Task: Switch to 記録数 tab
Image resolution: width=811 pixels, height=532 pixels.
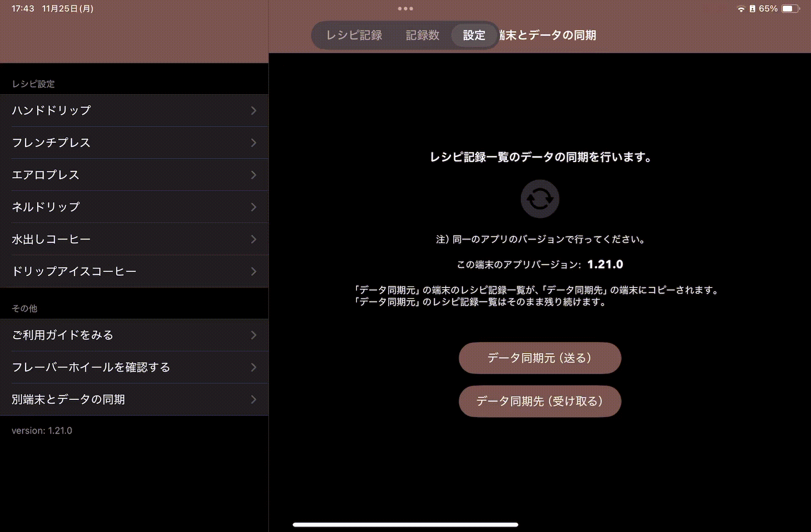Action: pos(422,35)
